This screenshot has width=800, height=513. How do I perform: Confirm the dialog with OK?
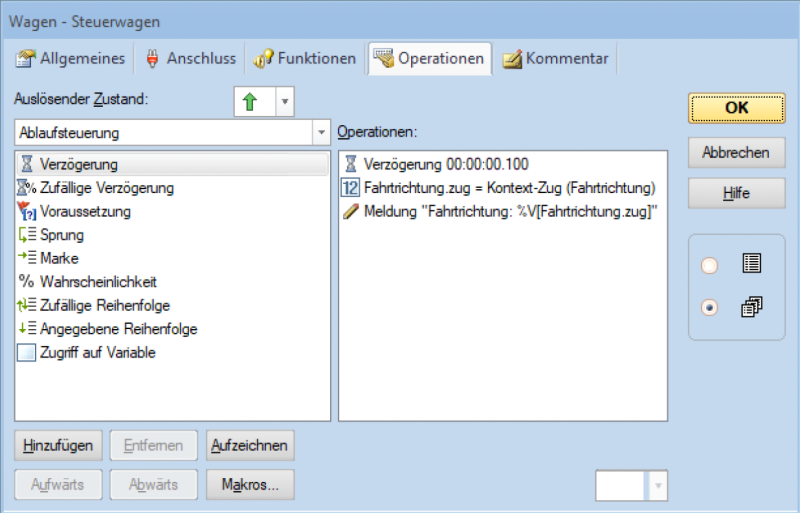click(736, 108)
